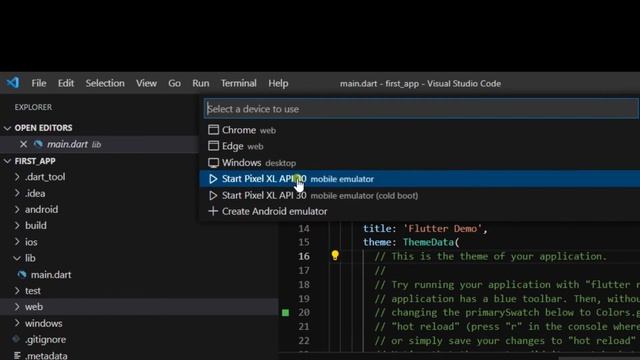
Task: Collapse the OPEN EDITORS section
Action: pyautogui.click(x=7, y=128)
